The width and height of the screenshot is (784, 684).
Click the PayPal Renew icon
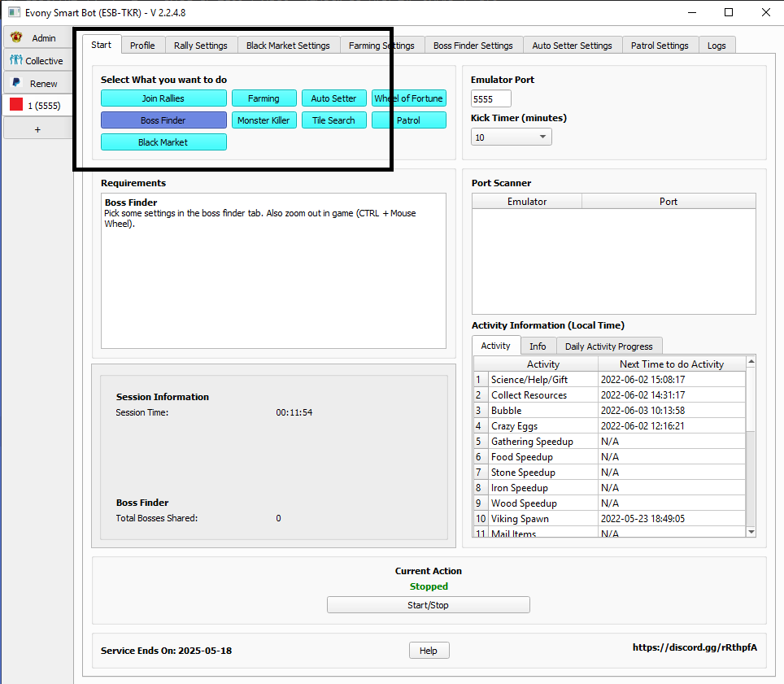16,83
